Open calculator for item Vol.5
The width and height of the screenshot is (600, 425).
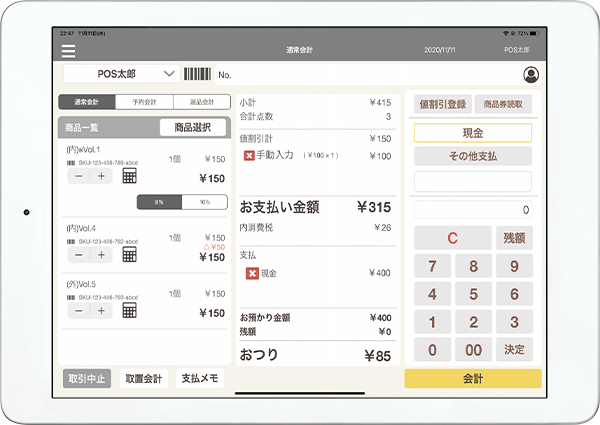click(129, 309)
